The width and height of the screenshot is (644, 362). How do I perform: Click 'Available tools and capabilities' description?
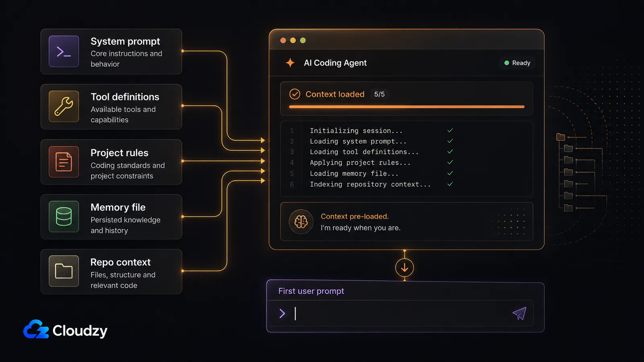[123, 115]
